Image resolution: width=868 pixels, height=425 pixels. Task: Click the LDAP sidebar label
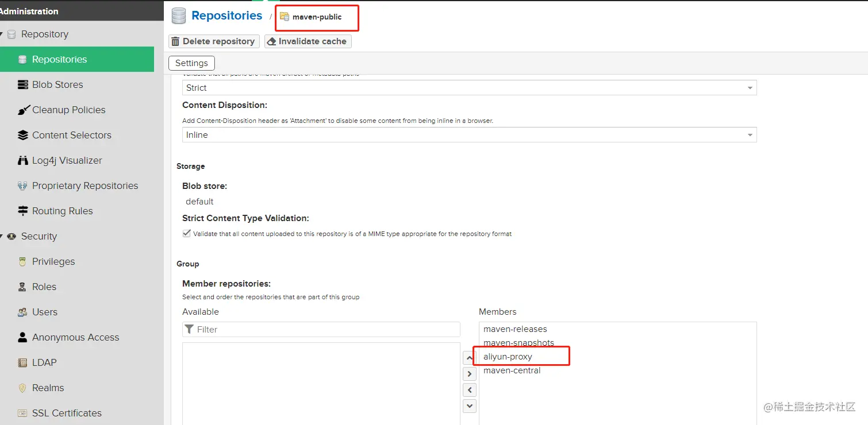point(44,363)
